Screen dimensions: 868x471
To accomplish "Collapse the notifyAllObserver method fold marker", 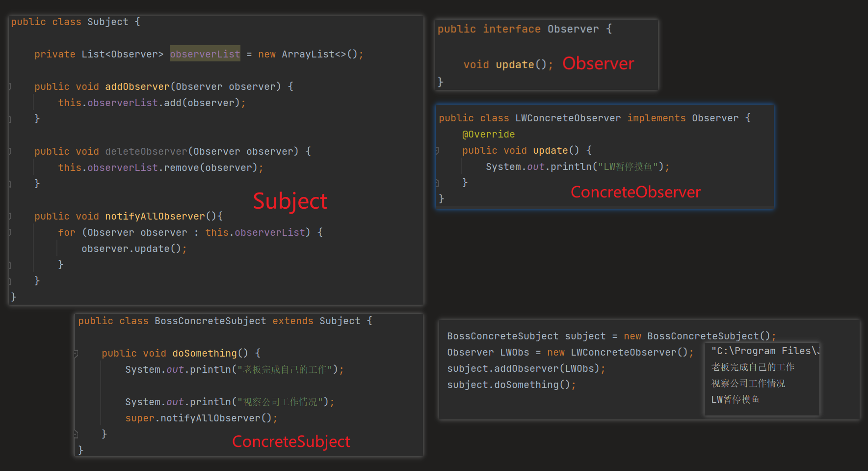I will pos(9,216).
